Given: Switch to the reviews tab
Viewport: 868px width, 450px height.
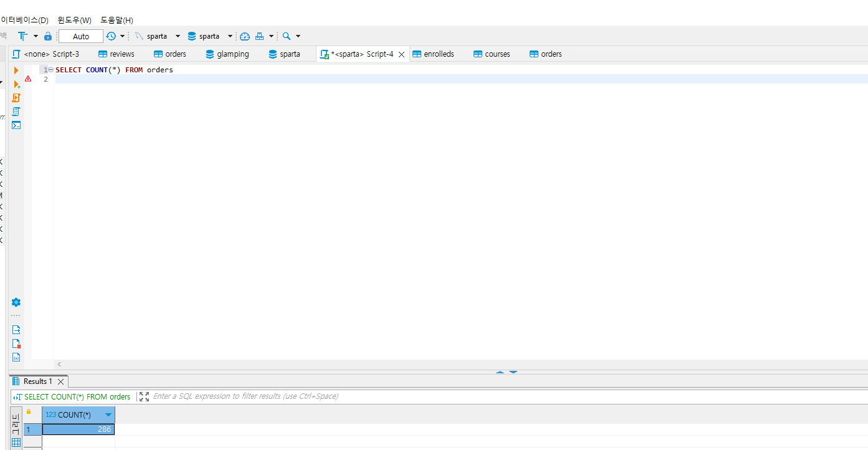Looking at the screenshot, I should 117,54.
